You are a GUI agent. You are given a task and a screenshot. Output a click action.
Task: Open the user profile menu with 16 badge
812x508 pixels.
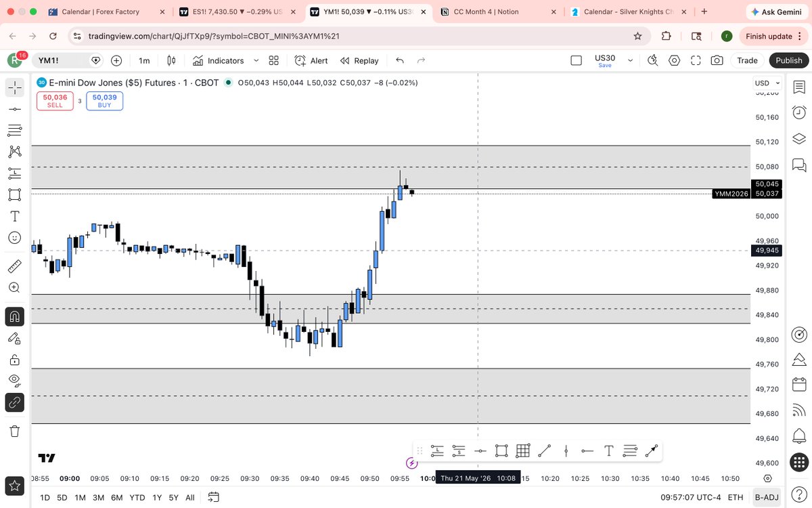15,60
